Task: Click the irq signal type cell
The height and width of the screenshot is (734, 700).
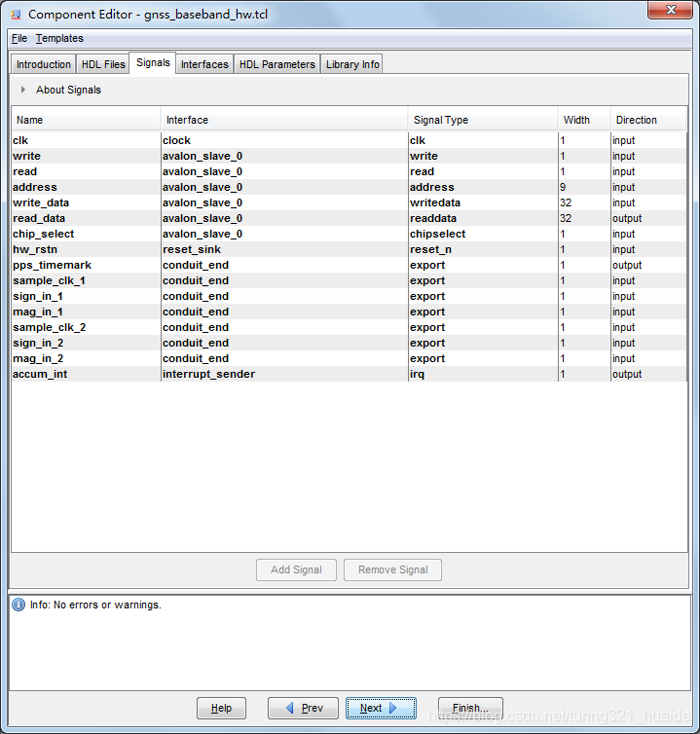Action: click(x=483, y=374)
